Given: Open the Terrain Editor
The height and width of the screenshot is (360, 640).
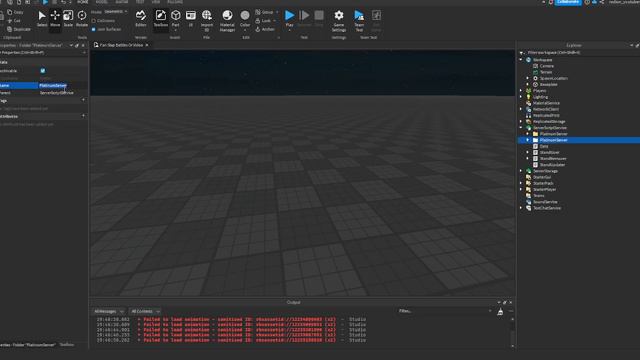Looking at the screenshot, I should (141, 18).
